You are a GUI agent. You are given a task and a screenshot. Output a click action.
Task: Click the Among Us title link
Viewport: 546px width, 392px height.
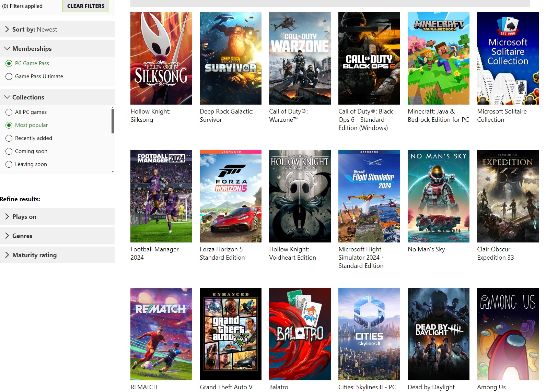tap(491, 387)
